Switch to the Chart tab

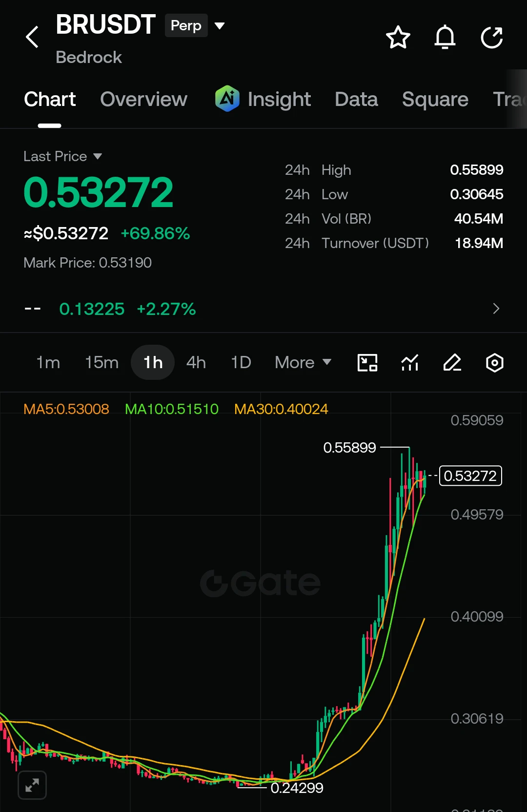[x=50, y=99]
